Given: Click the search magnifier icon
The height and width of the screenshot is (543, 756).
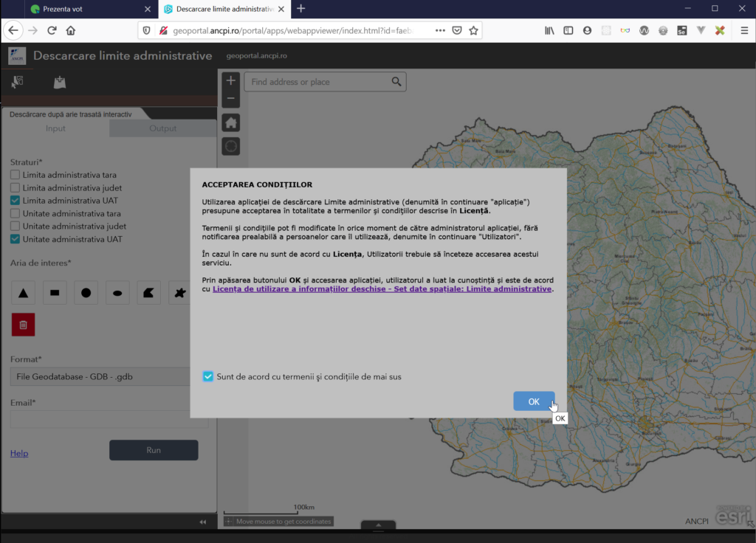Looking at the screenshot, I should click(396, 82).
